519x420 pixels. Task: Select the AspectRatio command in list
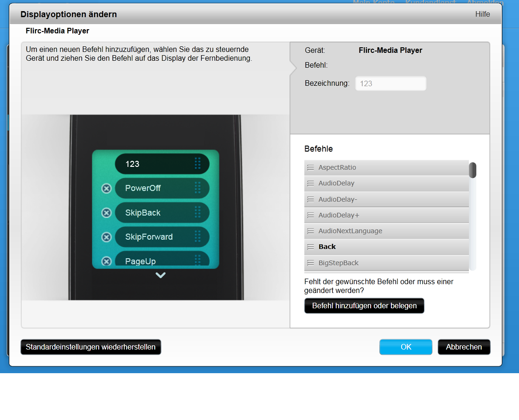click(387, 168)
